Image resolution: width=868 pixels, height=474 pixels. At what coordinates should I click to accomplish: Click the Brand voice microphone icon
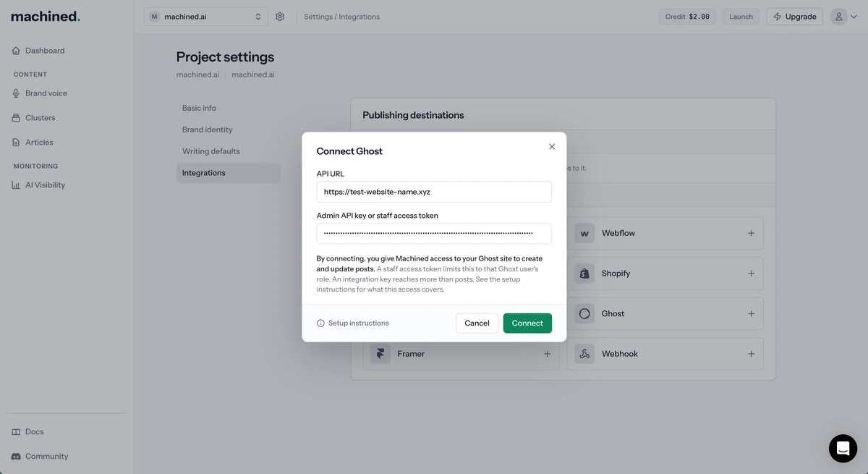click(x=16, y=93)
